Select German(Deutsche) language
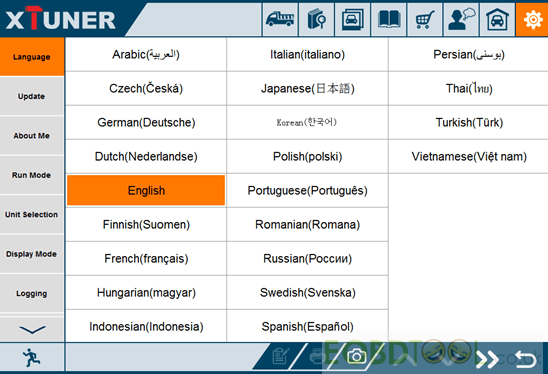 click(146, 122)
